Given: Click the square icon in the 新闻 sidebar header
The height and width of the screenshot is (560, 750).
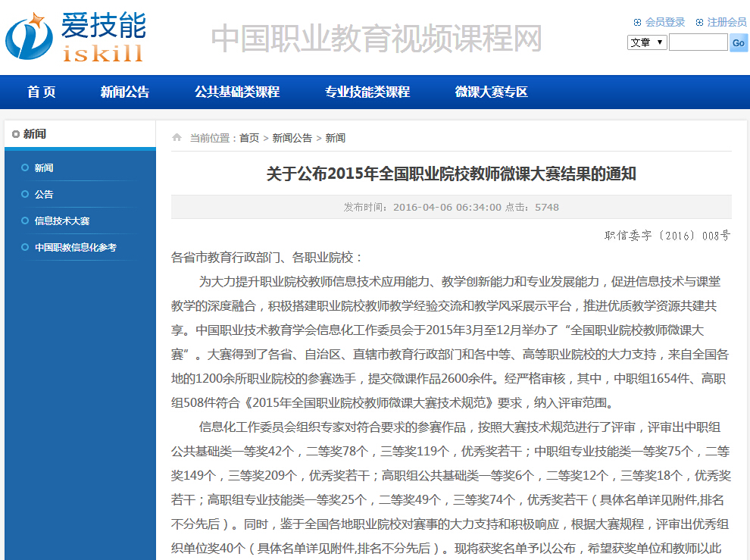Looking at the screenshot, I should [15, 134].
